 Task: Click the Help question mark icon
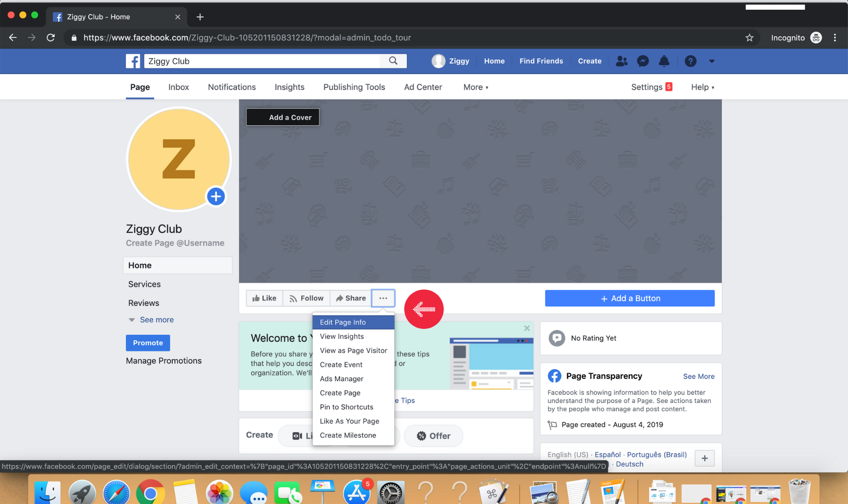[x=691, y=60]
